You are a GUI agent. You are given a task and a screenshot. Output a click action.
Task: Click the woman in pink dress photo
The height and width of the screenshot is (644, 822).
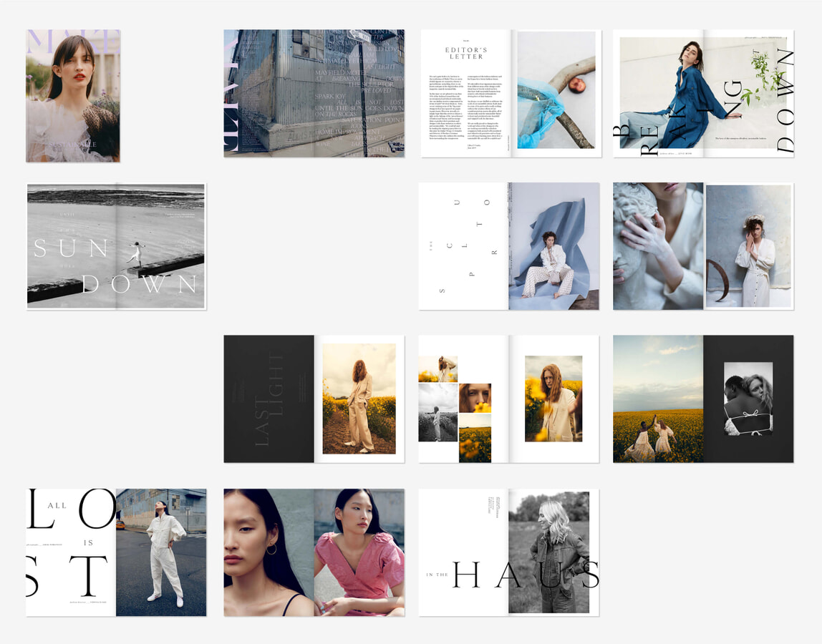click(359, 552)
